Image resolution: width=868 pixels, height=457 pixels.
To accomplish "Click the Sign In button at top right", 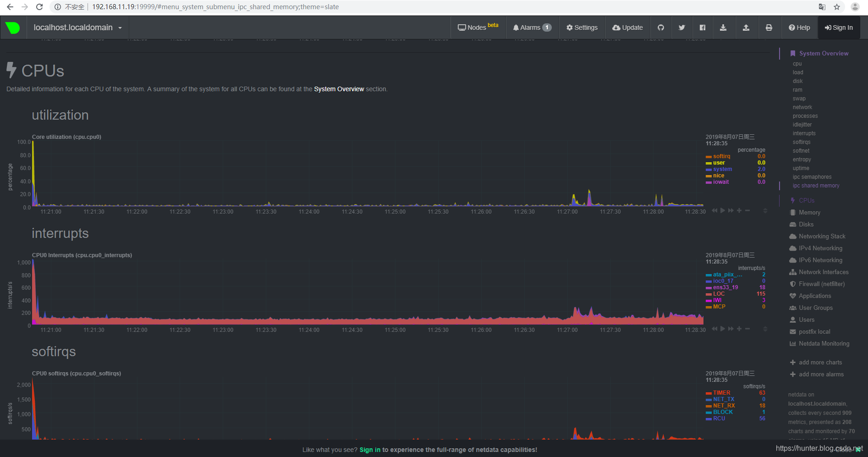I will pos(839,28).
